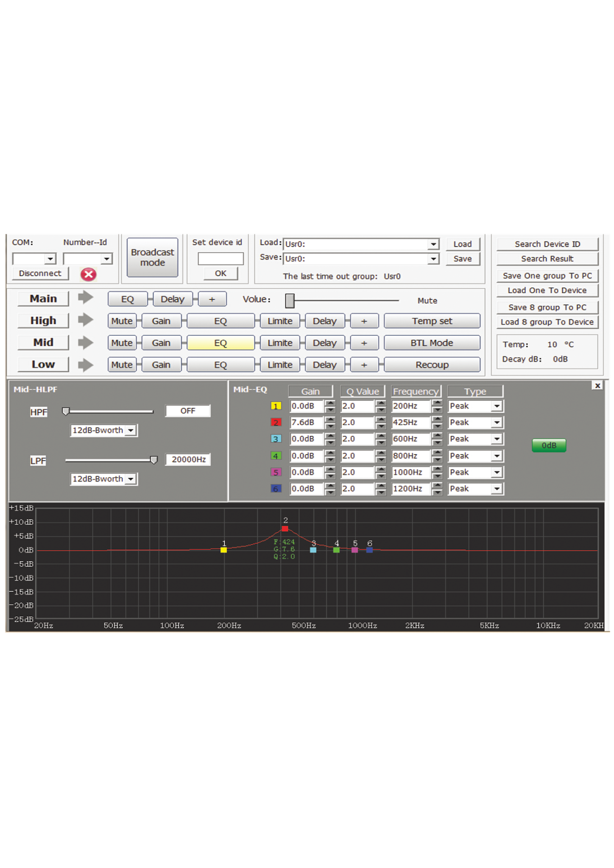
Task: Toggle the green 0dB button
Action: (x=549, y=445)
